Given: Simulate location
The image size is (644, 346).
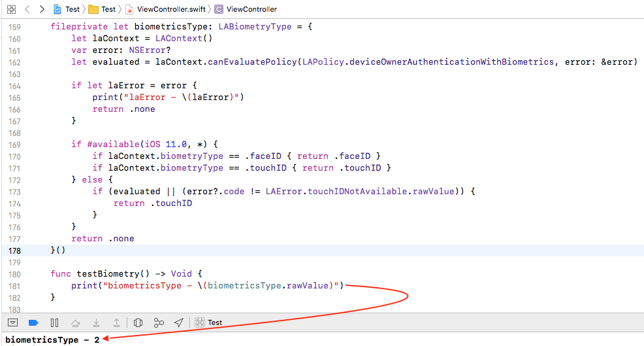Looking at the screenshot, I should (179, 322).
